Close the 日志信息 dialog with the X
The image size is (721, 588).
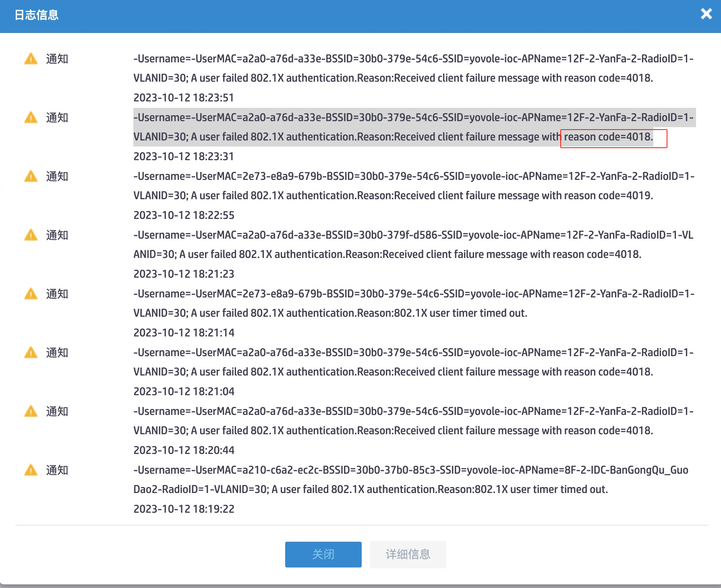[x=706, y=14]
